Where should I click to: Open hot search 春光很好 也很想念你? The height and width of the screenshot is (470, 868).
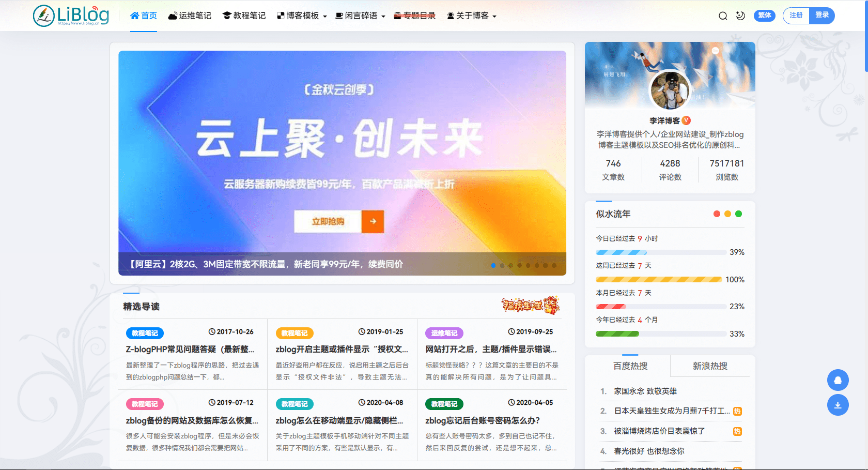coord(649,451)
